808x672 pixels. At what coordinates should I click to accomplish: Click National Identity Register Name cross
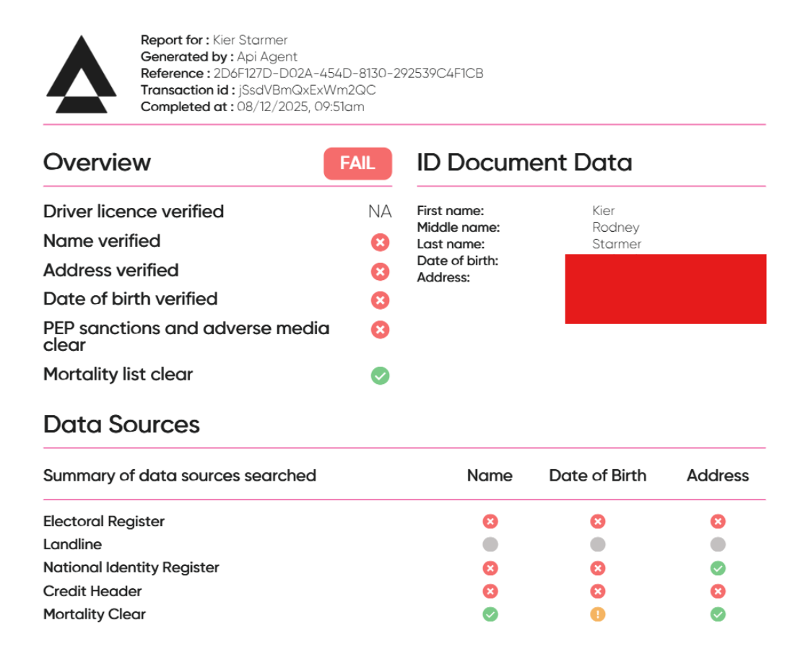[490, 568]
